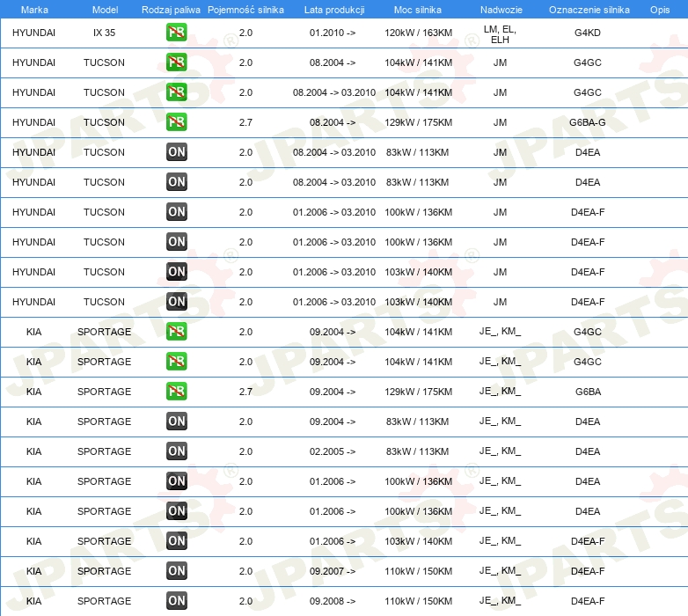Select JM body code in the Tucson 2.7 row
Viewport: 688px width, 616px height.
pos(500,122)
